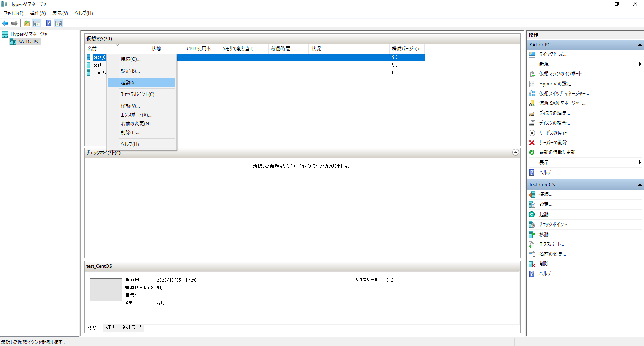The image size is (644, 346).
Task: Switch to the 要約 tab
Action: pyautogui.click(x=93, y=328)
